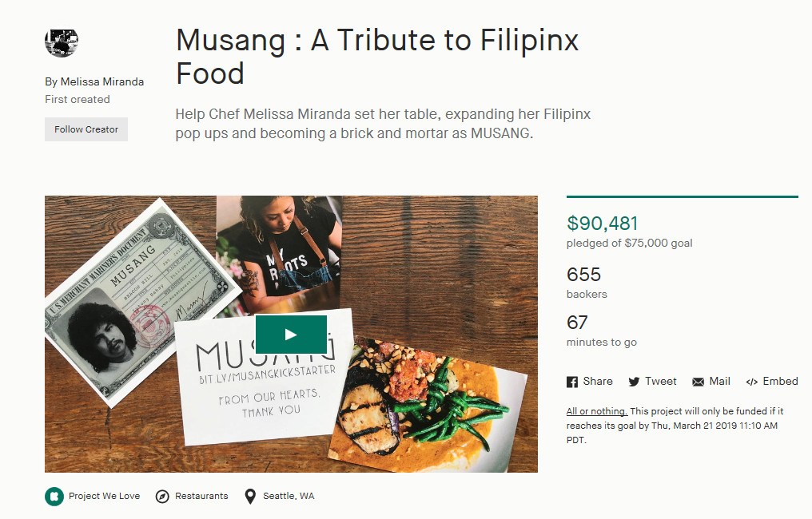Click the Embed code brackets icon
This screenshot has width=812, height=519.
(x=751, y=382)
